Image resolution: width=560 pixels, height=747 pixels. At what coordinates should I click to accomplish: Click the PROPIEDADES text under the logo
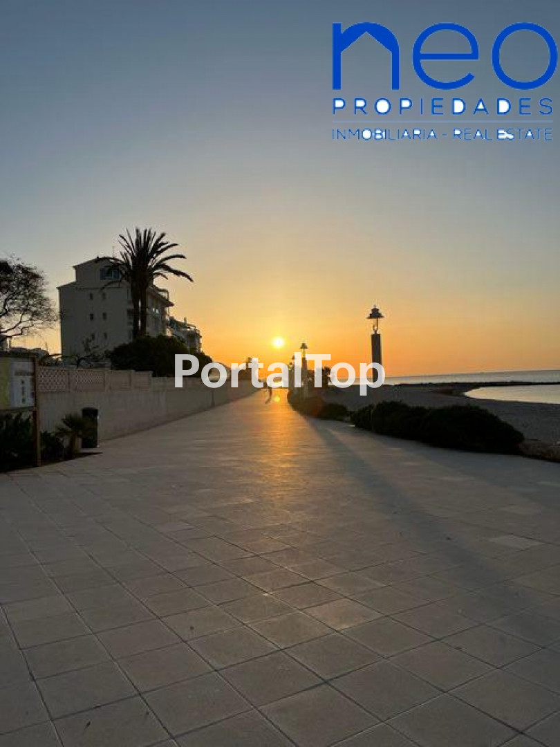tap(442, 107)
